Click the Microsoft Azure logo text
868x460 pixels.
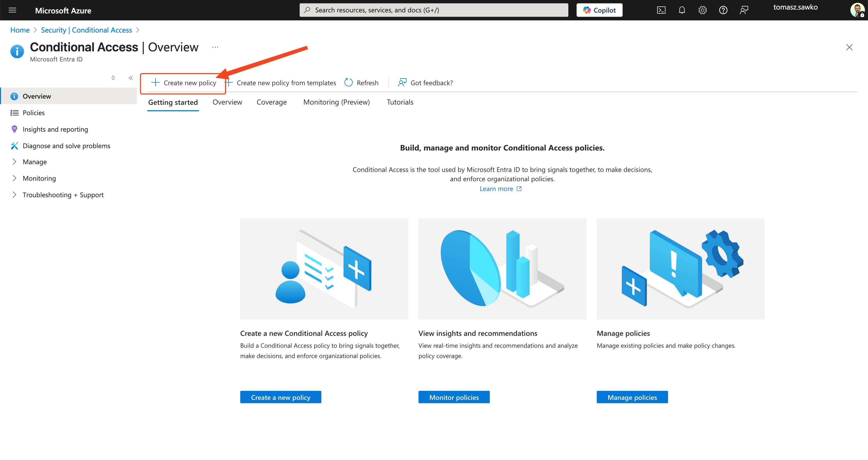pos(63,10)
